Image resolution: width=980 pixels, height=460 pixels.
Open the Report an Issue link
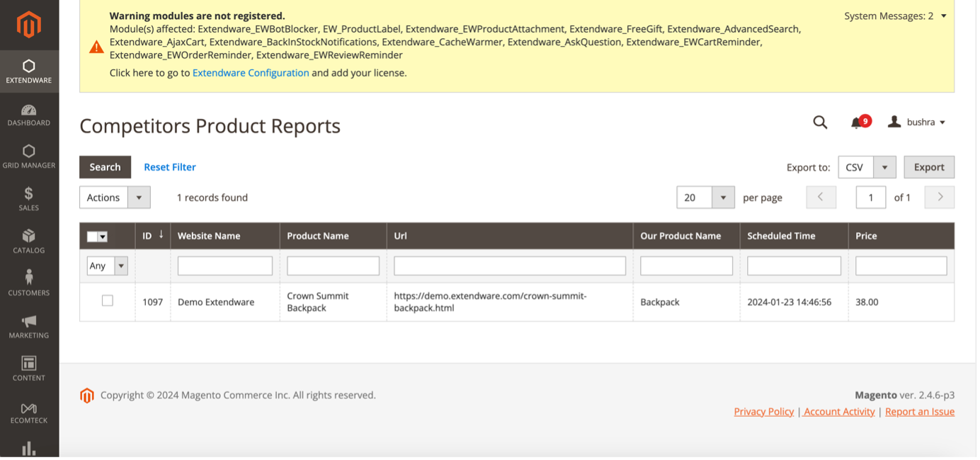920,412
